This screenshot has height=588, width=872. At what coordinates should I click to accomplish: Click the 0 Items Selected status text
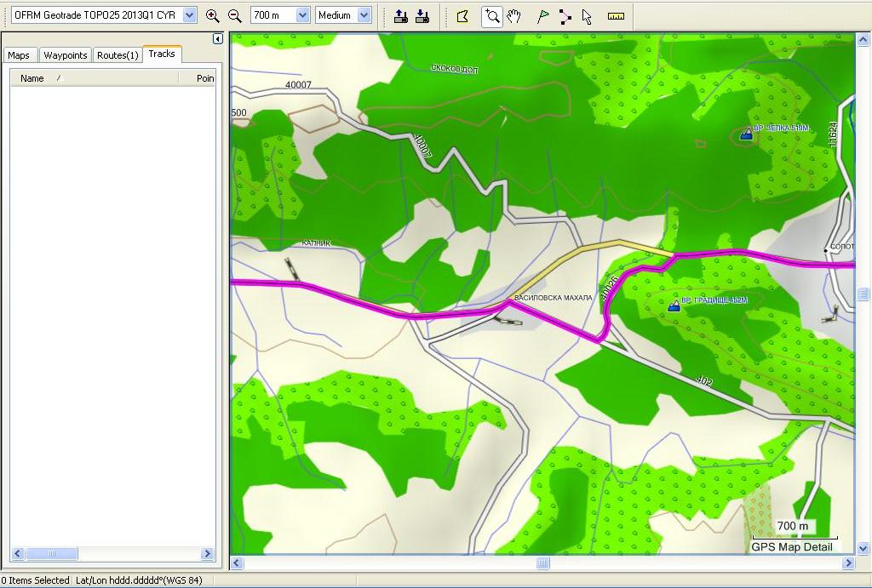pyautogui.click(x=35, y=580)
